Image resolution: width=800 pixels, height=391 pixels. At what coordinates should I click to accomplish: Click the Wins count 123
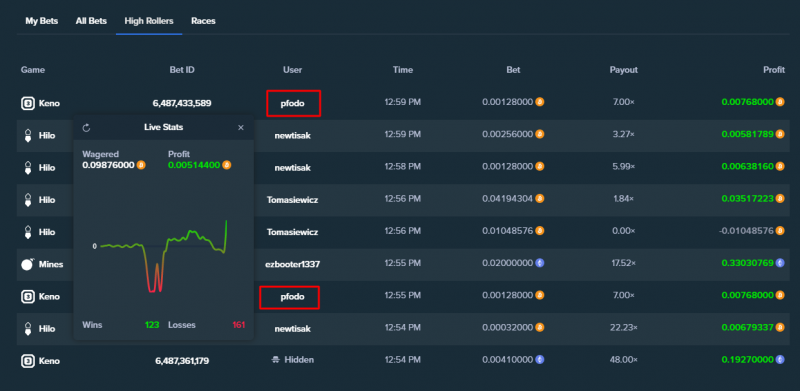click(152, 325)
